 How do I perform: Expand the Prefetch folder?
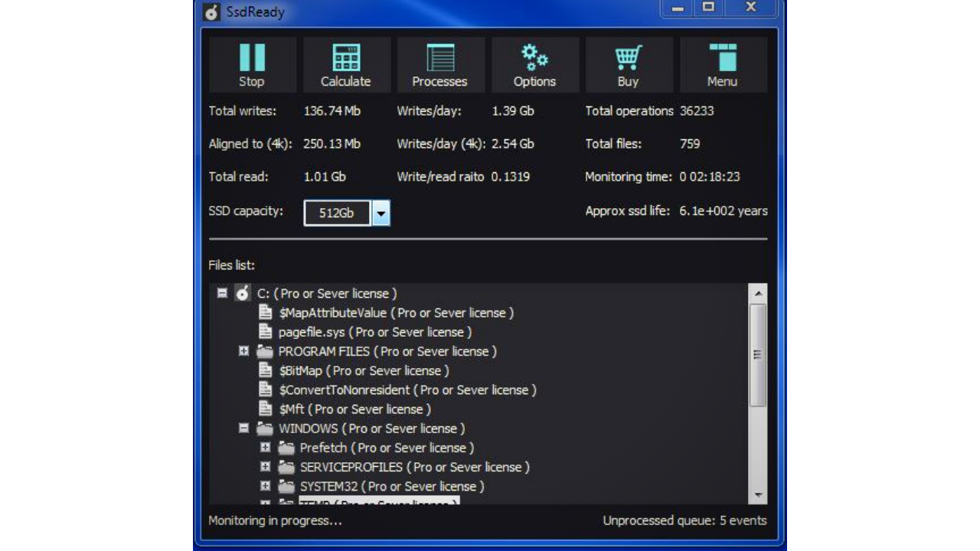point(265,448)
